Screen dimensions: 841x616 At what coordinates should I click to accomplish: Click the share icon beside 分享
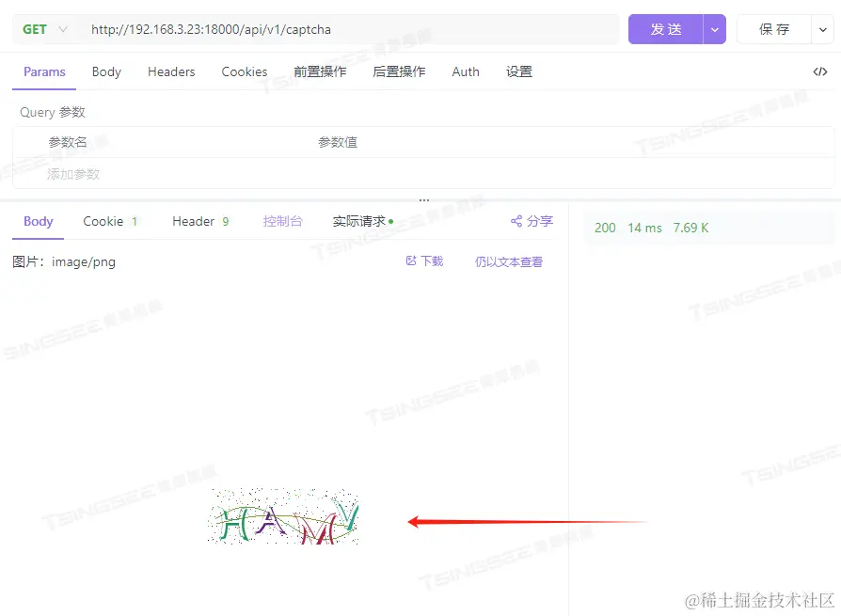click(516, 221)
